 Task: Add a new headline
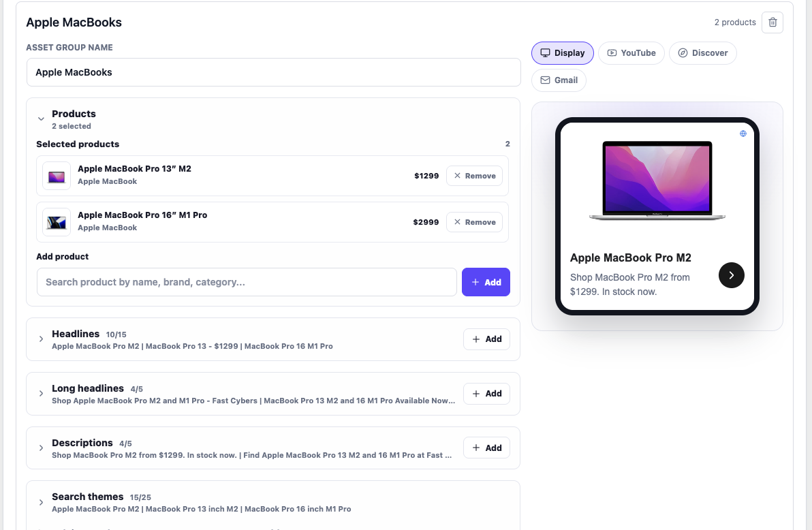coord(487,339)
